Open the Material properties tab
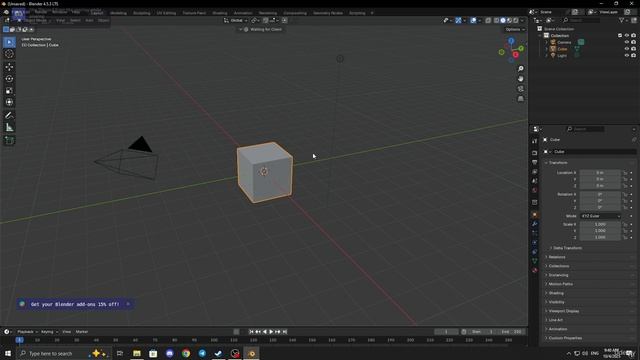The image size is (640, 360). [x=535, y=270]
